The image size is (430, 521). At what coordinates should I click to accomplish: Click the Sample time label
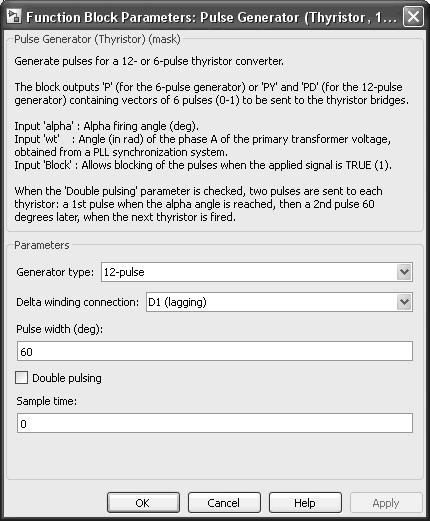tap(47, 401)
